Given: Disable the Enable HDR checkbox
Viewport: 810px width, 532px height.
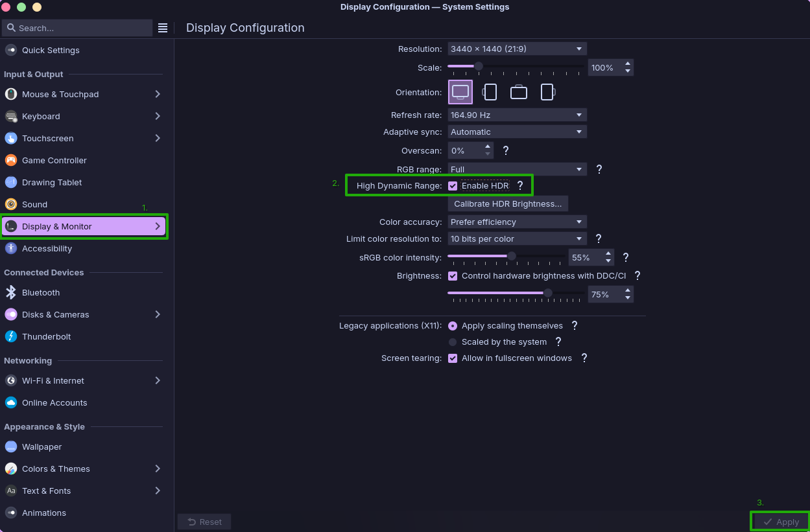Looking at the screenshot, I should (x=453, y=186).
